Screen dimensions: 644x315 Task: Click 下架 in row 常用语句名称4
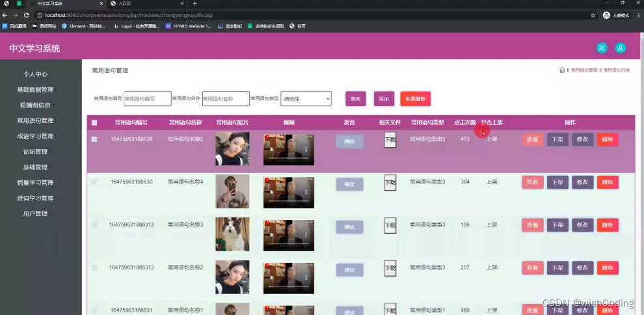[557, 182]
